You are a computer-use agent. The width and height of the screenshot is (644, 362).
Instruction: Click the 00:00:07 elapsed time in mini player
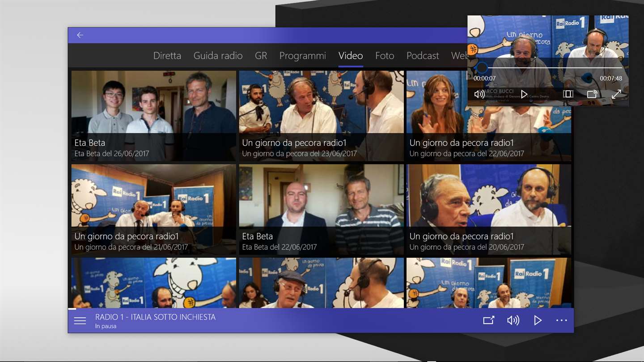[485, 78]
